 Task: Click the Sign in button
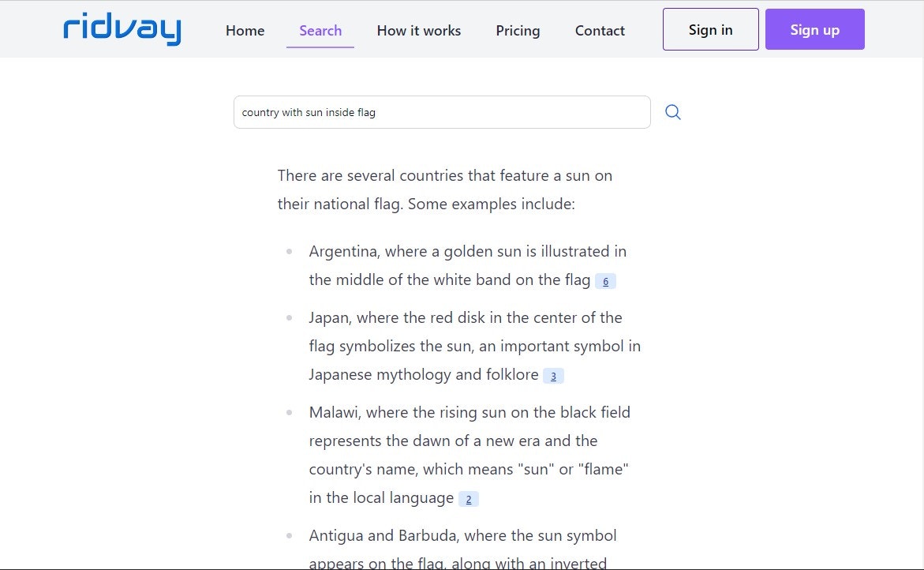point(711,29)
